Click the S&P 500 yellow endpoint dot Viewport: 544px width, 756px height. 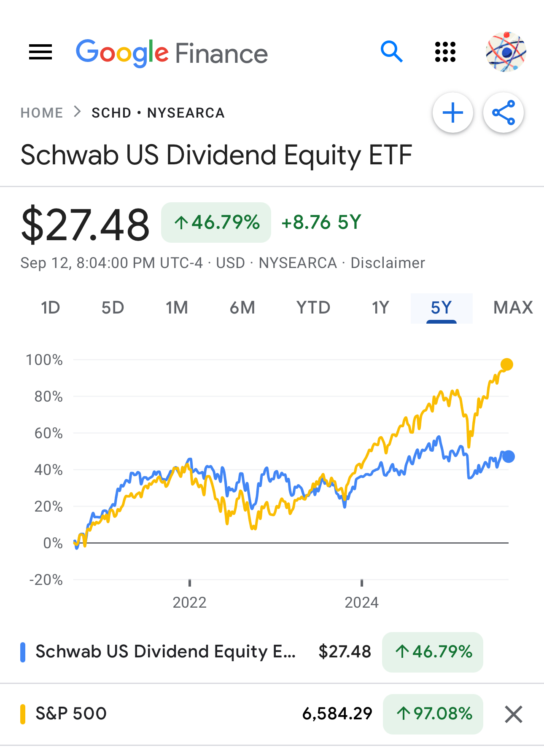[x=506, y=365]
